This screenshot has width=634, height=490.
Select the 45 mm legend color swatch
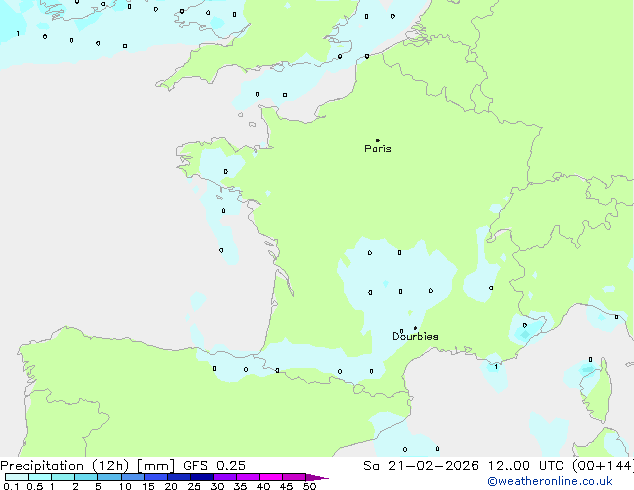(294, 477)
